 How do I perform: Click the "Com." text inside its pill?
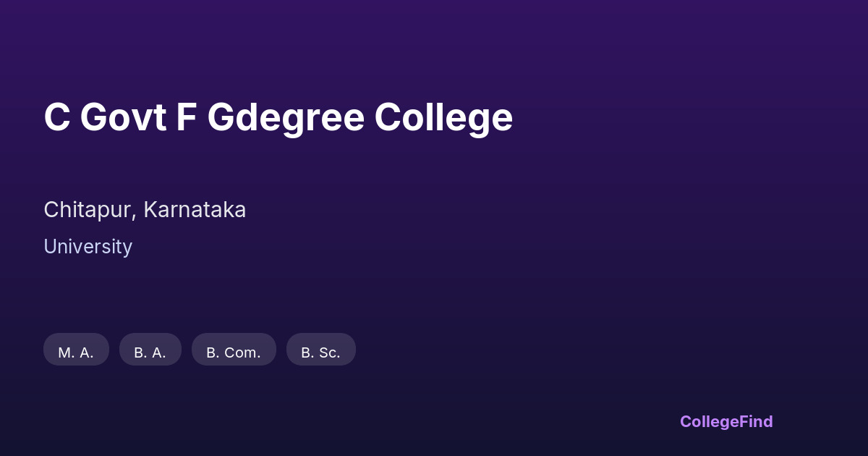pyautogui.click(x=242, y=352)
